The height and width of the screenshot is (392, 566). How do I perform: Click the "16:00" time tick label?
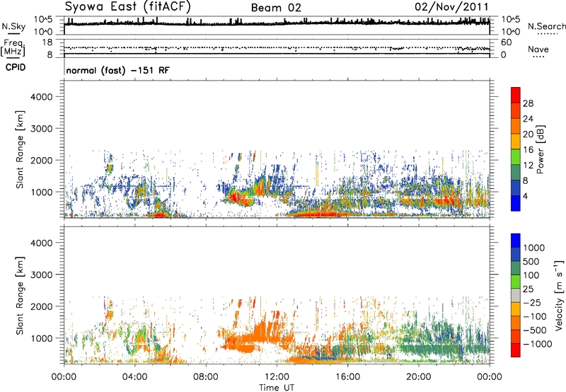pyautogui.click(x=347, y=377)
